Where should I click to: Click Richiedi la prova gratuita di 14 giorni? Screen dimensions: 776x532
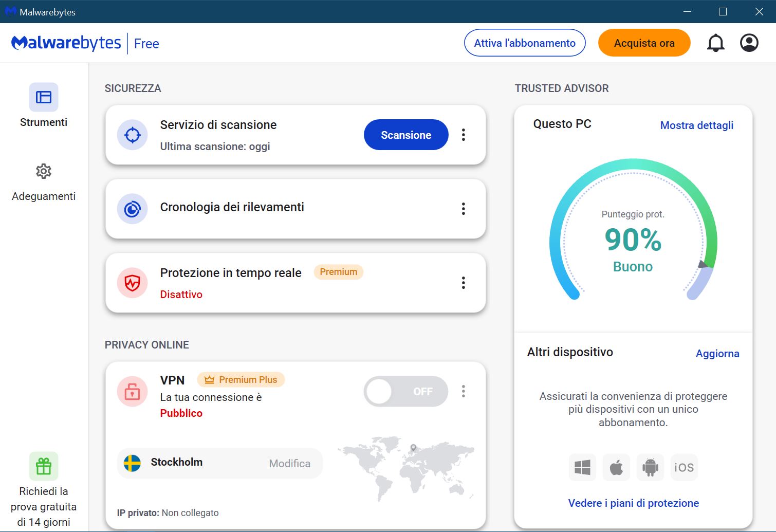44,506
